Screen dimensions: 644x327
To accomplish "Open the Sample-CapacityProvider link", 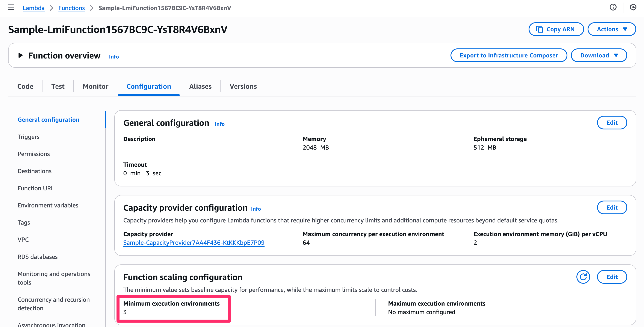I will coord(194,243).
